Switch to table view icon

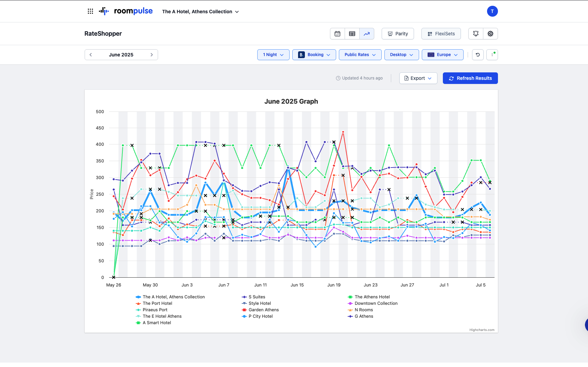[352, 34]
